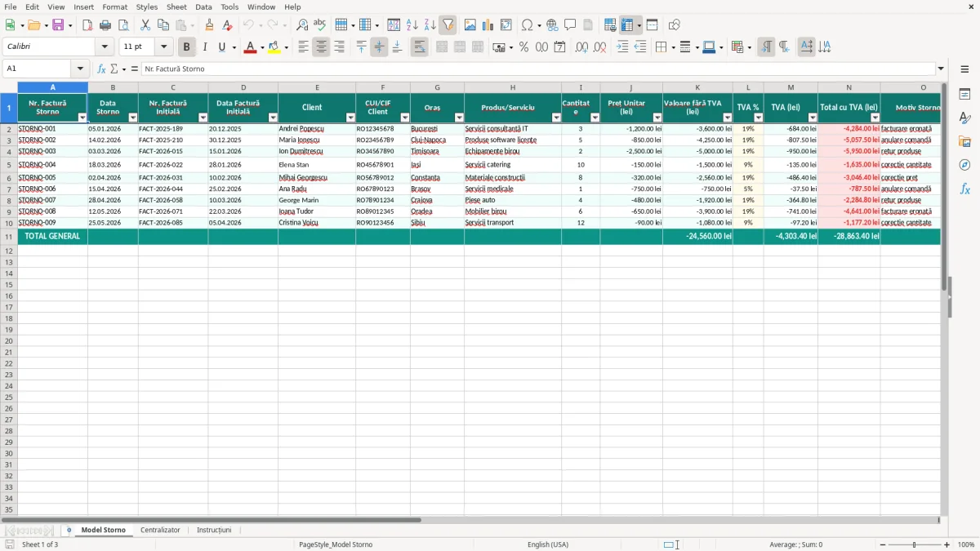Open the Client column filter dropdown
This screenshot has height=551, width=980.
350,118
